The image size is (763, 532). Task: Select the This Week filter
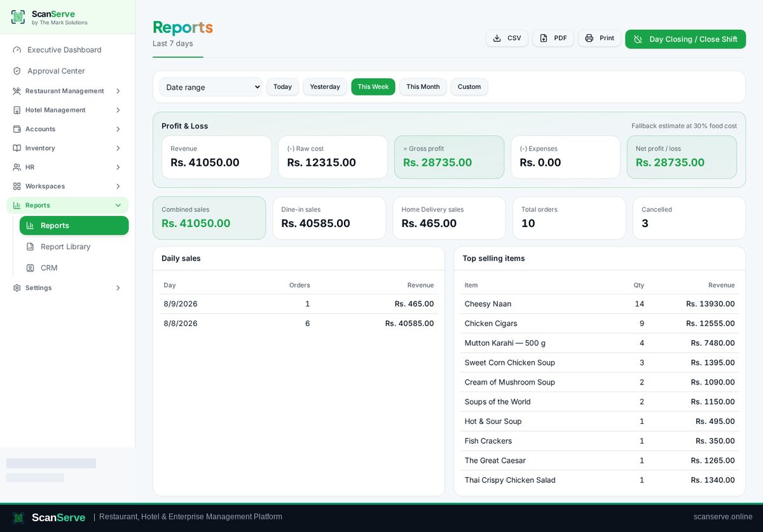[373, 87]
